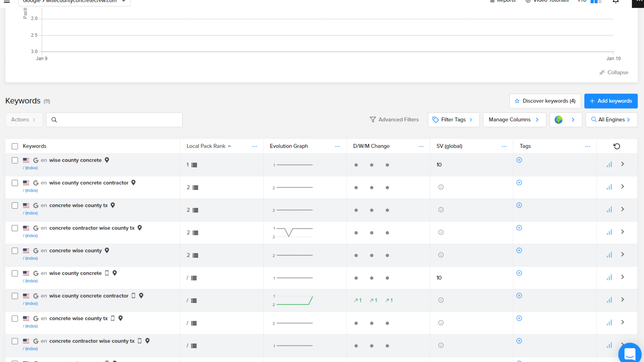Viewport: 644px width, 362px height.
Task: Open domain selector dropdown arrow at top
Action: (124, 1)
